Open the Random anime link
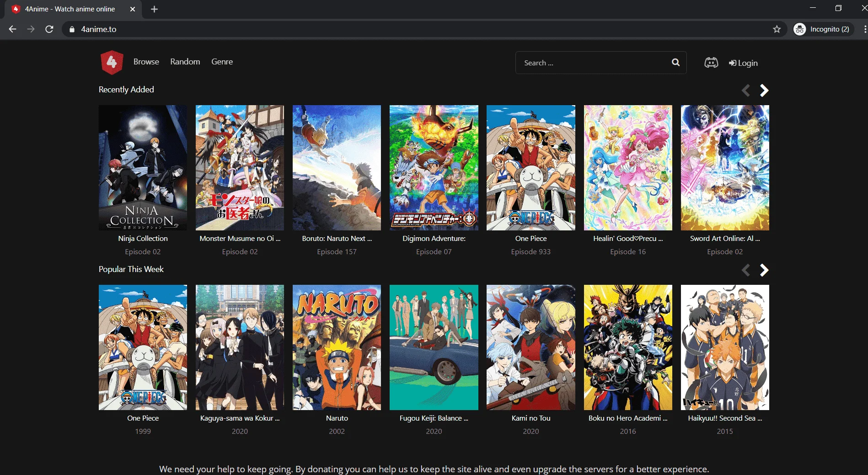The width and height of the screenshot is (868, 475). click(x=185, y=62)
